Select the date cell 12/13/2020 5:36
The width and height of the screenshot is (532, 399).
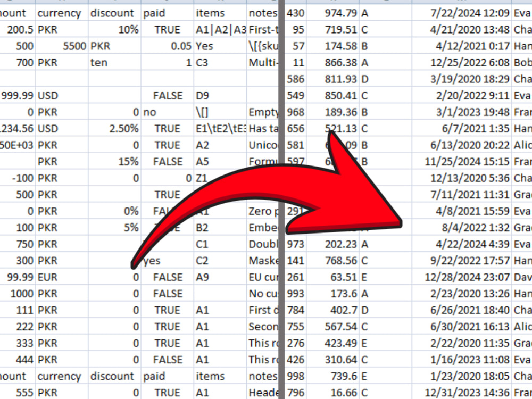click(x=462, y=178)
